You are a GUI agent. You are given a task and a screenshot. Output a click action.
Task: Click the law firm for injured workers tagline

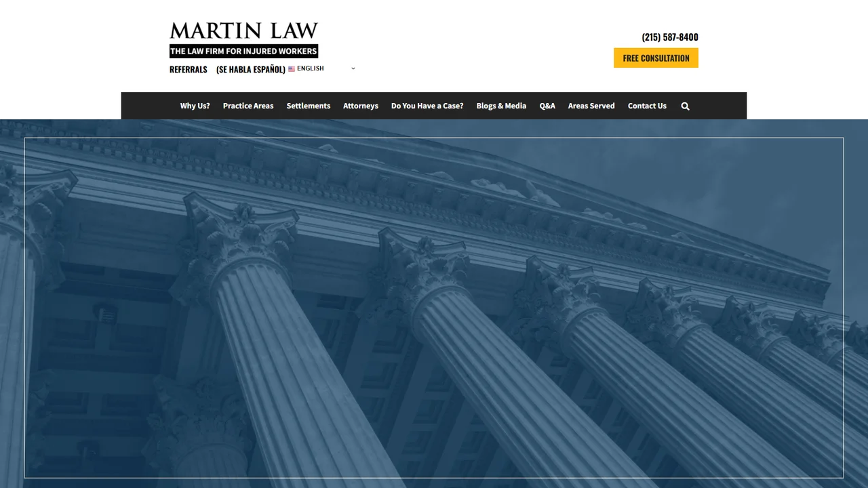pos(243,52)
